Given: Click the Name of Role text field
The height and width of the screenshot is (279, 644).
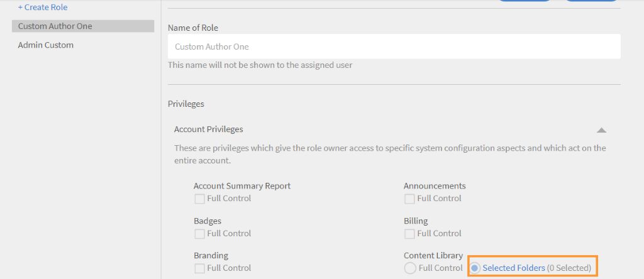Looking at the screenshot, I should point(394,46).
